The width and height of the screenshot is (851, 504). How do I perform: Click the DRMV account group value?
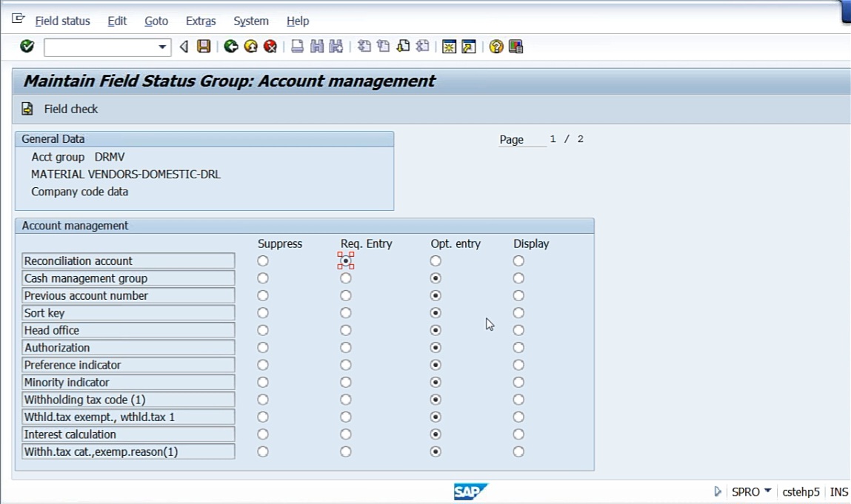110,157
